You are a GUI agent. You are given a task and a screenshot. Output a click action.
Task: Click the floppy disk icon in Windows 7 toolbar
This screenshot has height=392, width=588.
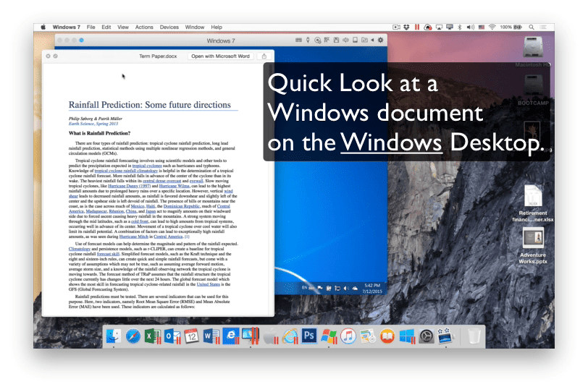pyautogui.click(x=337, y=40)
